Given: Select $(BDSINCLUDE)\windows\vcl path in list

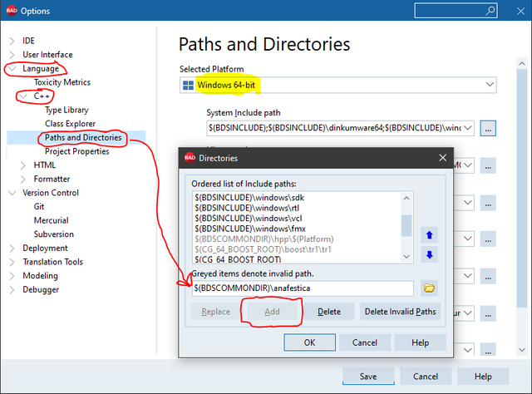Looking at the screenshot, I should 249,219.
